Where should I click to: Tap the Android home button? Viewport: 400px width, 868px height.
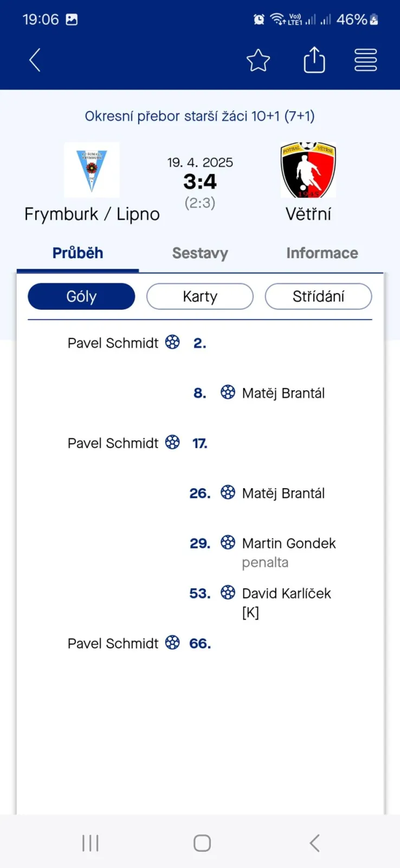[x=202, y=843]
